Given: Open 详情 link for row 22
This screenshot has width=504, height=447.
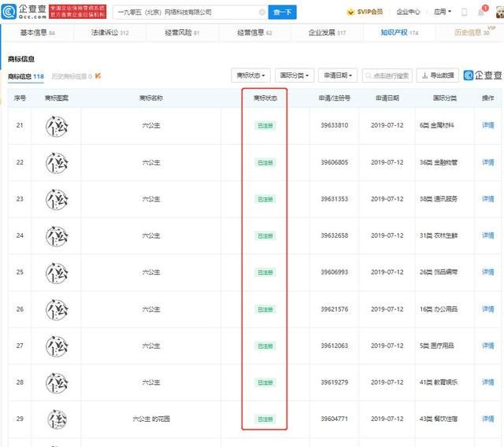Looking at the screenshot, I should (x=487, y=162).
